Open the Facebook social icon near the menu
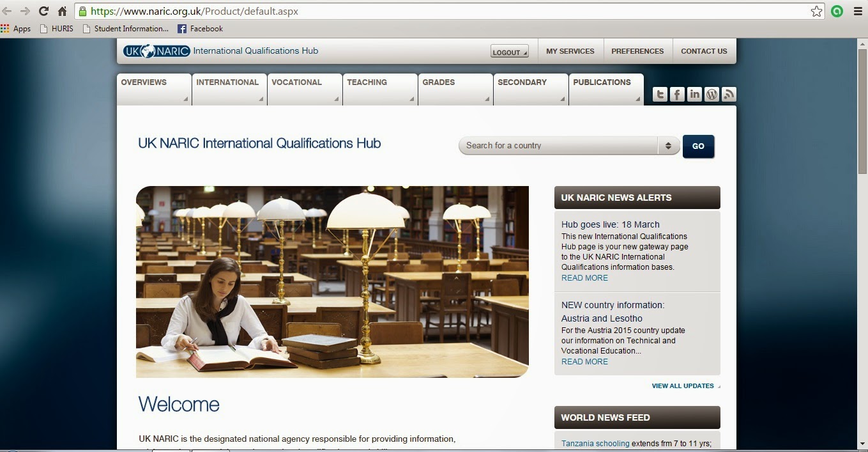Viewport: 868px width, 452px height. pyautogui.click(x=677, y=95)
